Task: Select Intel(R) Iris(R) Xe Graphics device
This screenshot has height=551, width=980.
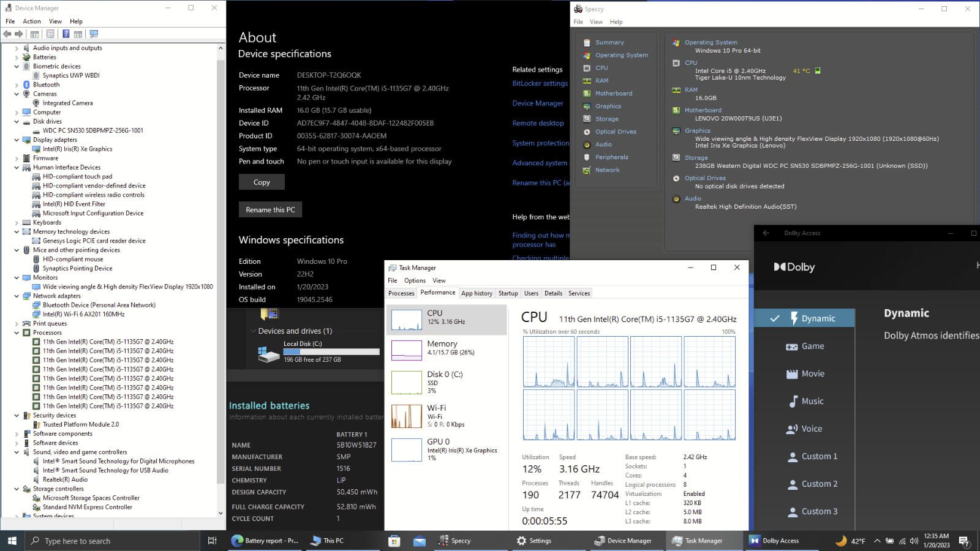Action: [77, 149]
